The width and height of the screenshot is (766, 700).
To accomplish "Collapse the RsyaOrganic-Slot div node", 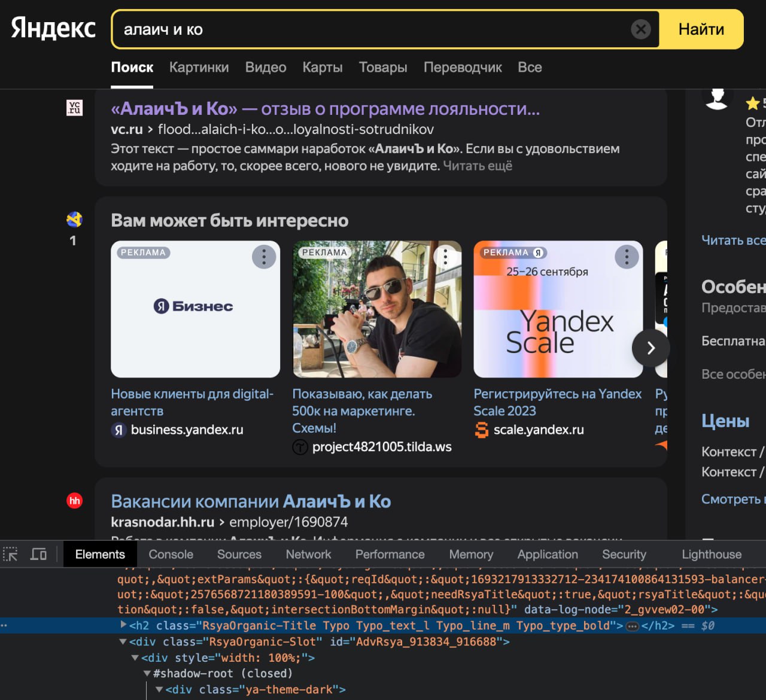I will 123,641.
